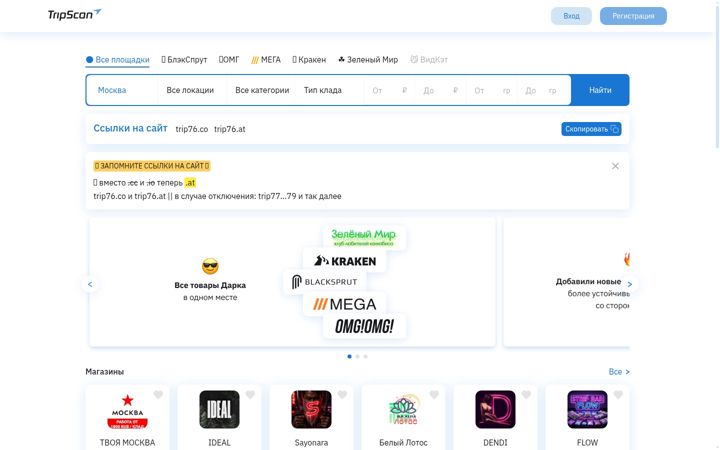Open the IDEAL shop logo

coord(219,410)
